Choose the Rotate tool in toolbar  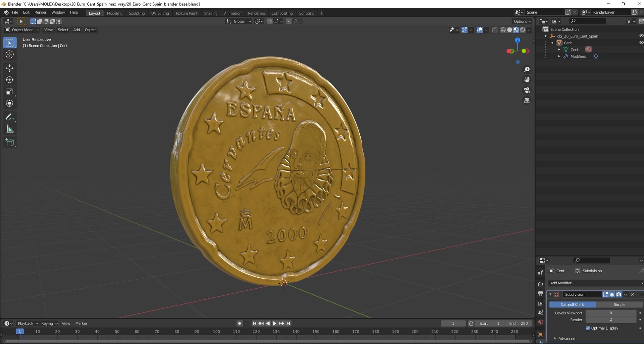click(9, 80)
